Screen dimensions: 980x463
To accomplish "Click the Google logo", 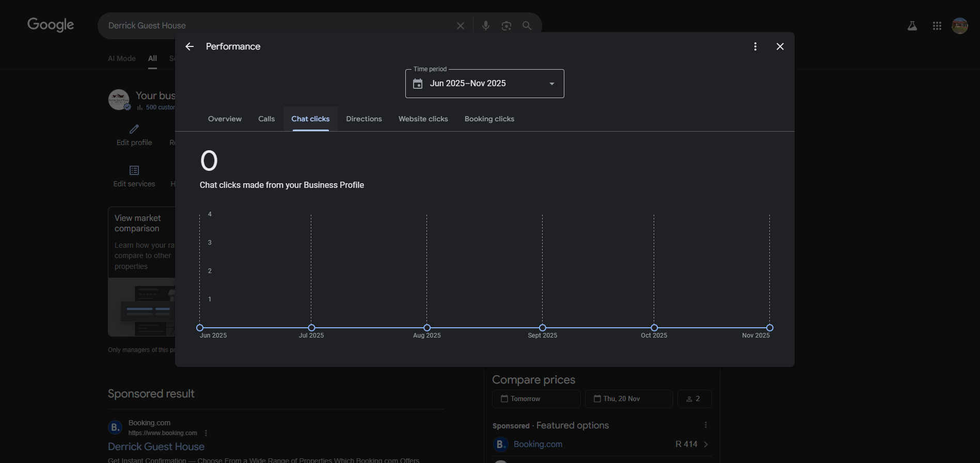I will point(51,25).
